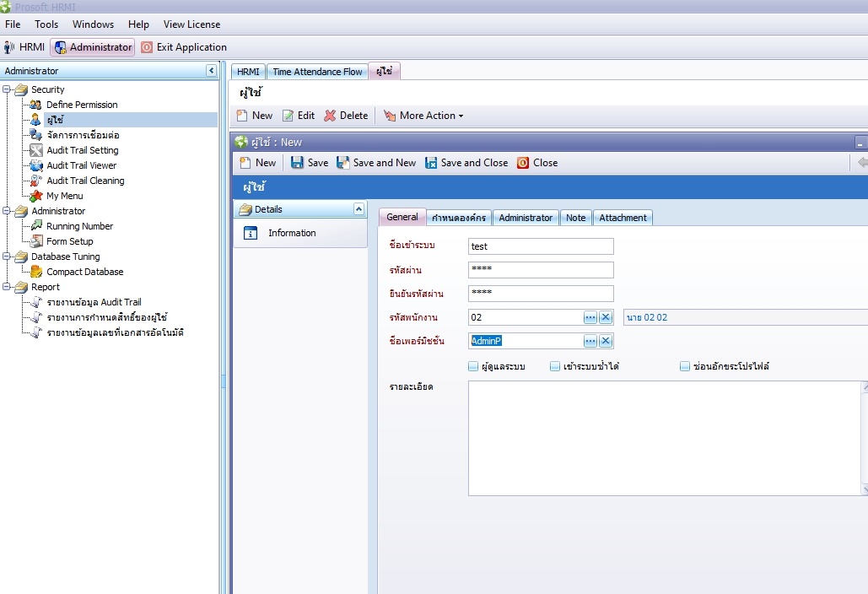Open the Windows menu
This screenshot has width=868, height=594.
(x=93, y=24)
